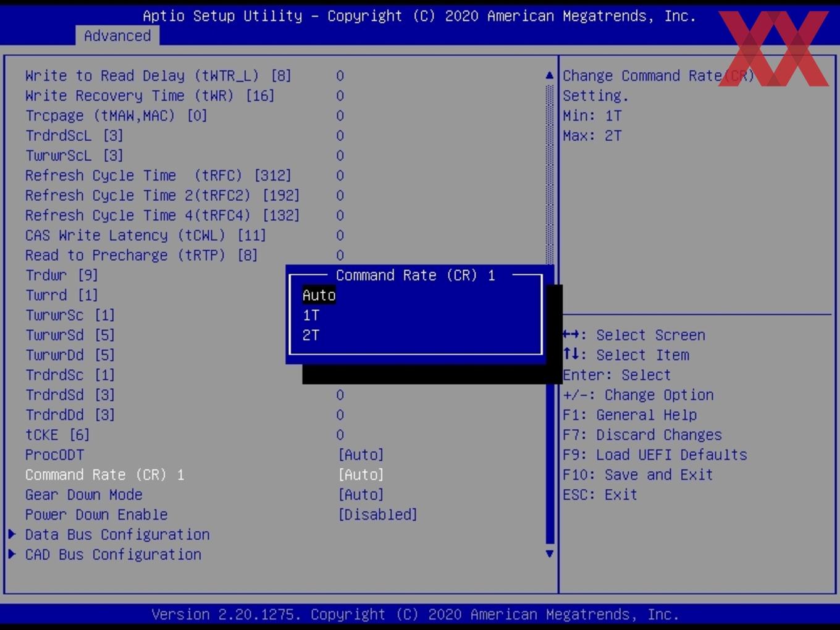Open Power Down Enable Disabled dropdown
Viewport: 840px width, 630px height.
click(x=377, y=514)
